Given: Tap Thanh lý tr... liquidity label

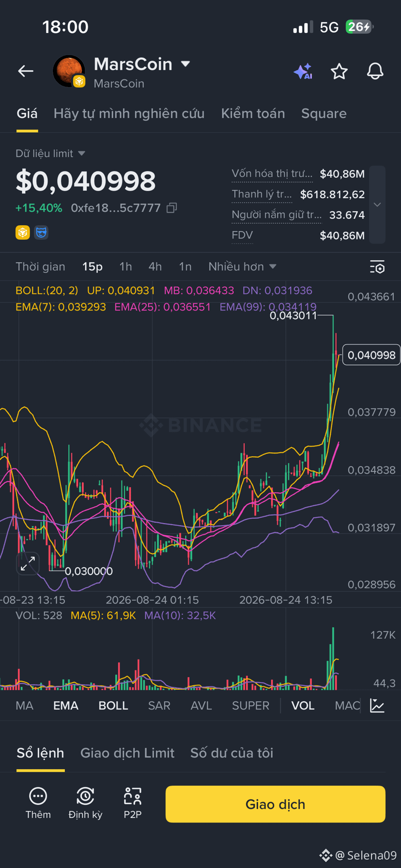Looking at the screenshot, I should pos(262,194).
